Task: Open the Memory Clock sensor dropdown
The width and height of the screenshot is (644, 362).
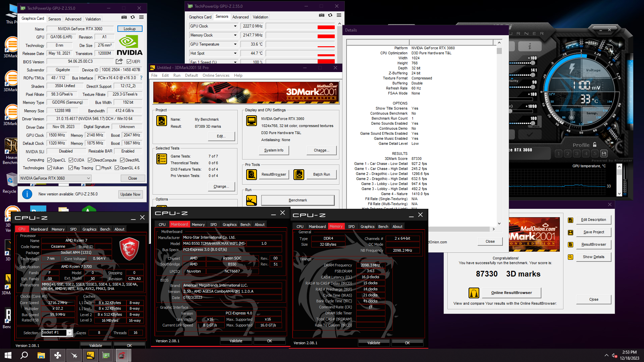Action: 235,35
